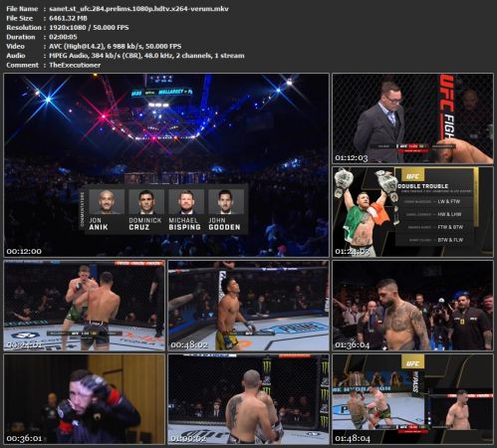Viewport: 497px width, 448px height.
Task: Click the John Gooden commentator portrait
Action: pos(226,202)
